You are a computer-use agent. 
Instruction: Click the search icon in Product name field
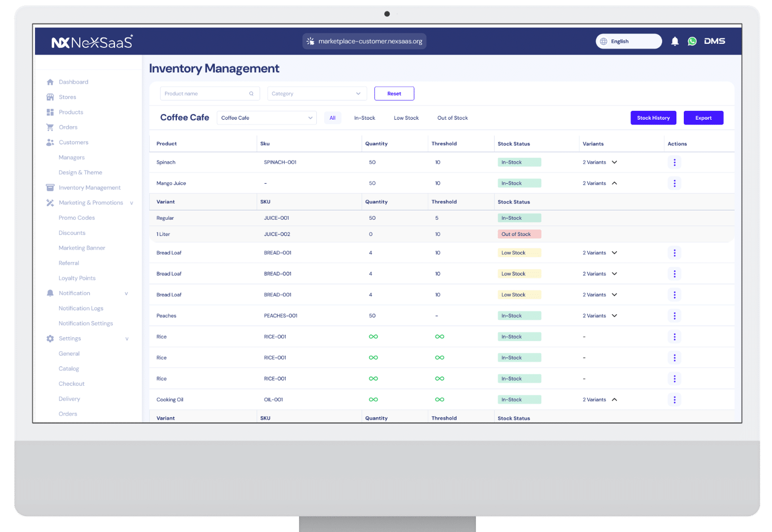251,94
